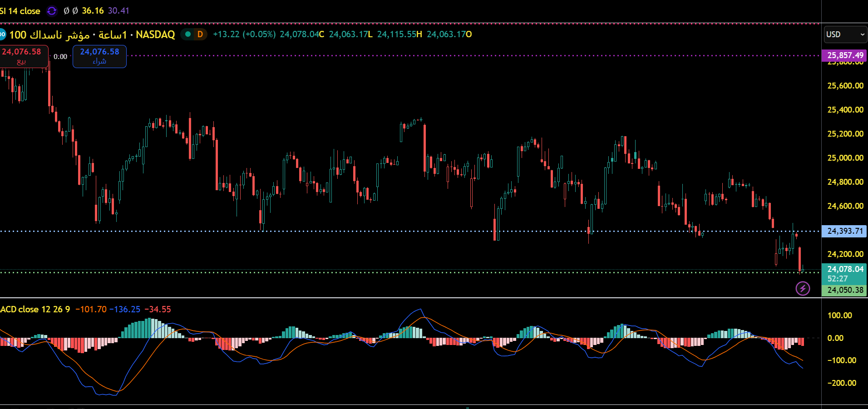Click the MACD axis label −200.00
868x409 pixels.
(x=842, y=383)
